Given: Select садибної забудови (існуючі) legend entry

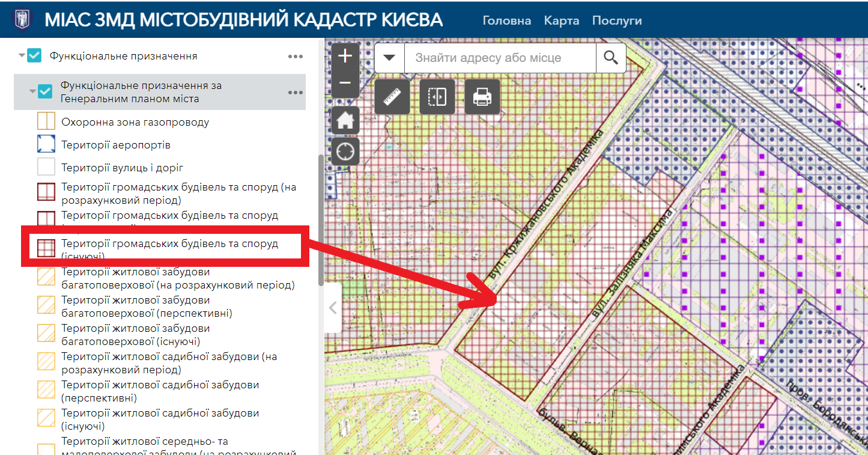Looking at the screenshot, I should (x=160, y=420).
